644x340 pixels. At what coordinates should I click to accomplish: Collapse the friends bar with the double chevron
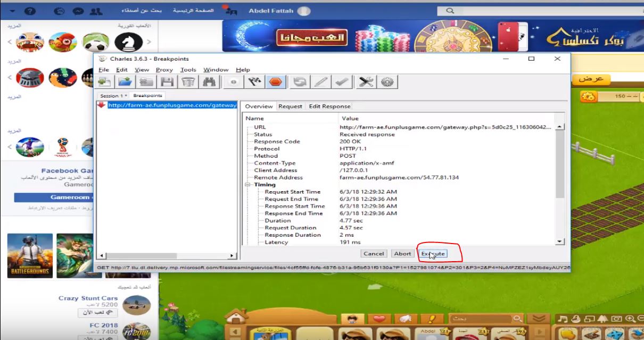(x=539, y=319)
